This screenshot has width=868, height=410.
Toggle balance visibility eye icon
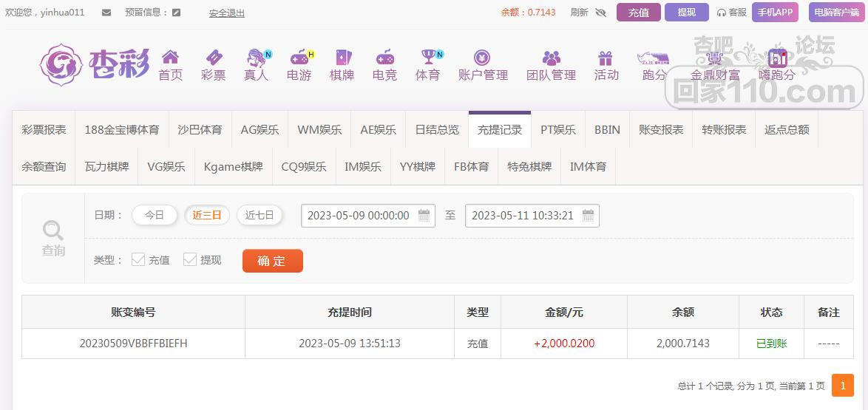pos(600,13)
